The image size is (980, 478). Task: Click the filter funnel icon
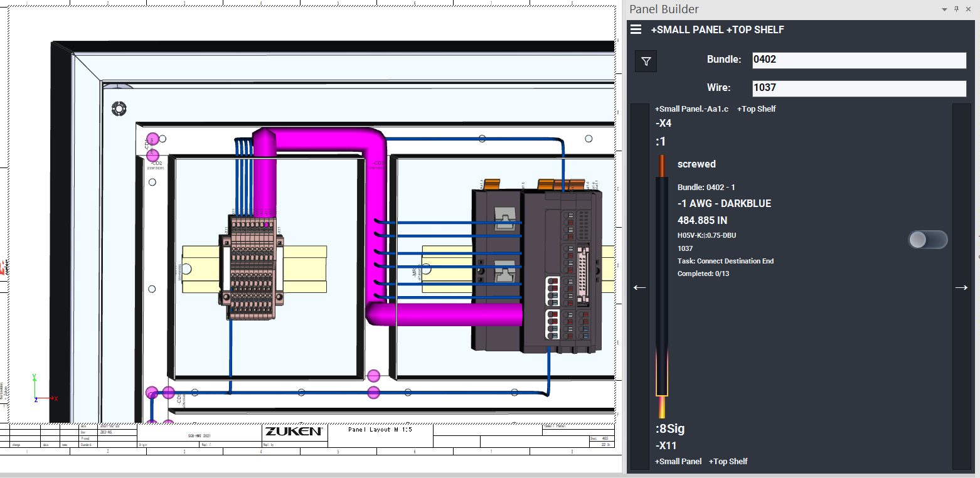[646, 61]
